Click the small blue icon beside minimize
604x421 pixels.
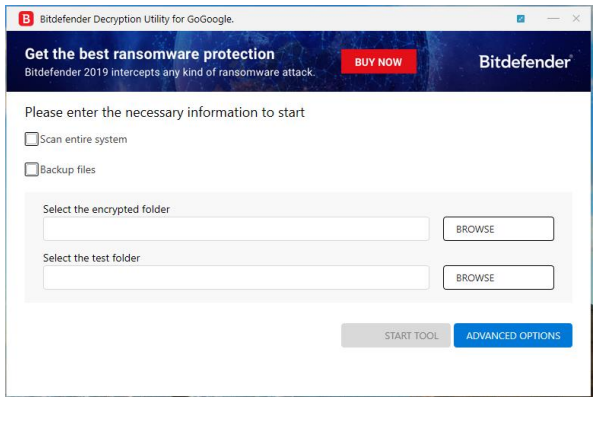point(521,19)
